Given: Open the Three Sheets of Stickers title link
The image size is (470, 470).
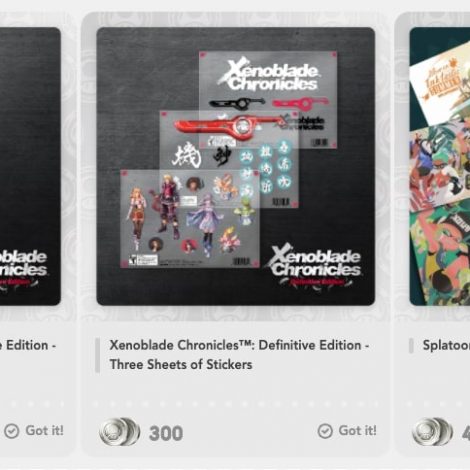Looking at the screenshot, I should click(239, 355).
